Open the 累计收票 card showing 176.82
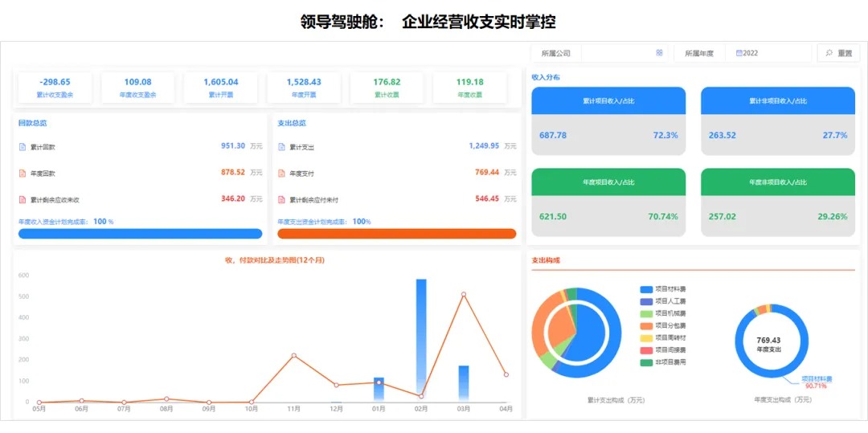Image resolution: width=868 pixels, height=433 pixels. [387, 88]
